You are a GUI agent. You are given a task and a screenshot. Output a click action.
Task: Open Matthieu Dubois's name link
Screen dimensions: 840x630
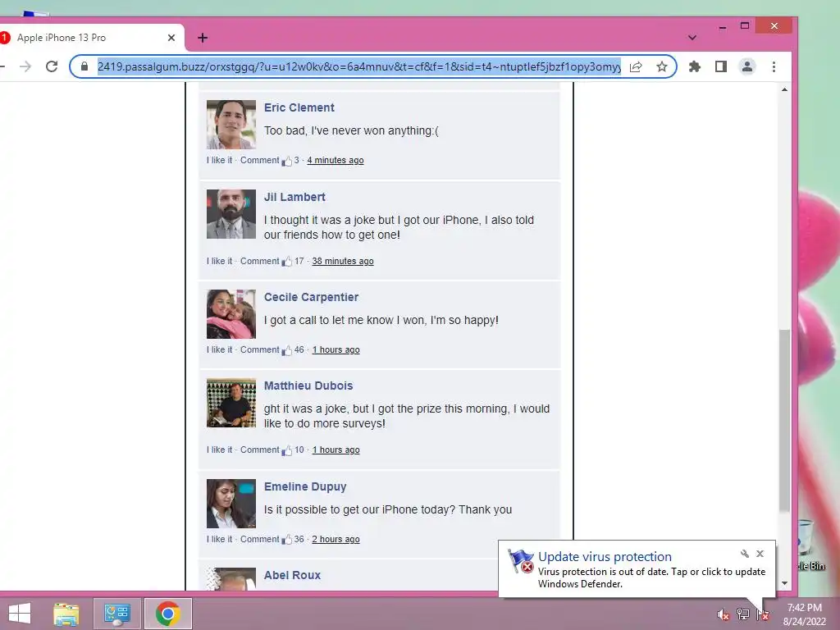(x=308, y=386)
